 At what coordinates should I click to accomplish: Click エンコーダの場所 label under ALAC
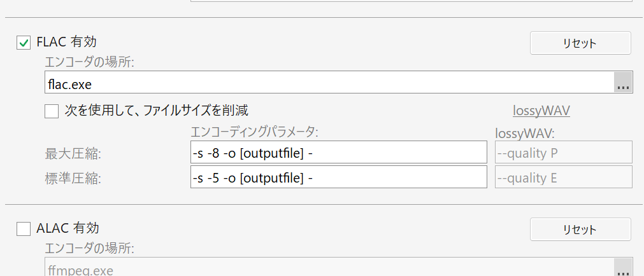click(89, 247)
